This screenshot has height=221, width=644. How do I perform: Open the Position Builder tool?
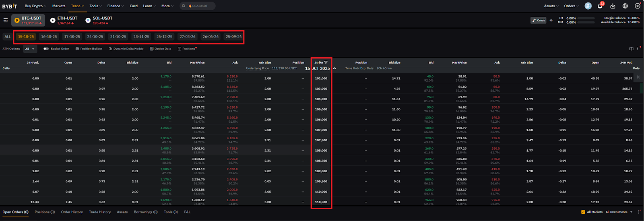point(89,49)
